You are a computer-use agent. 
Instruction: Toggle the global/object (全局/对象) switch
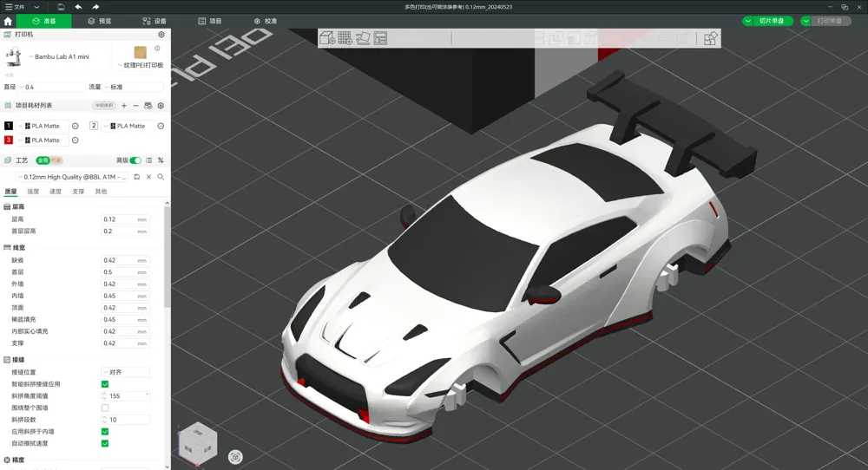49,160
